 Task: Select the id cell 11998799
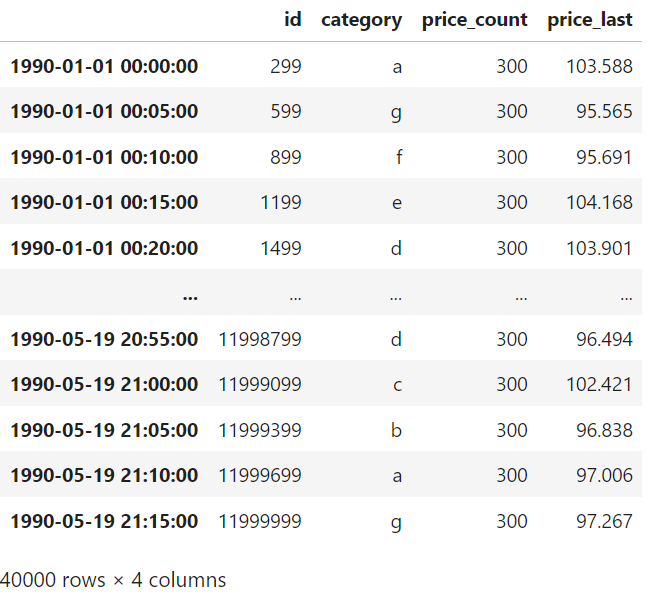click(x=260, y=339)
